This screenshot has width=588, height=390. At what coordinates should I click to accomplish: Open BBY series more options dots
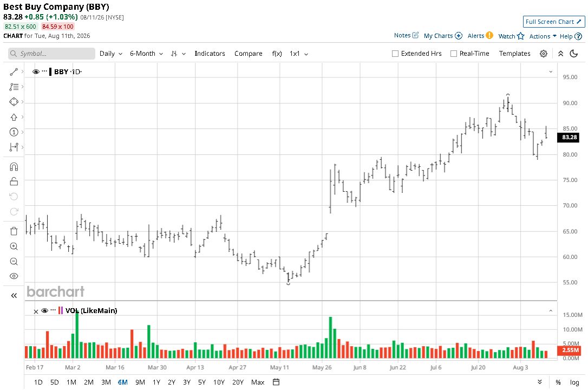(x=44, y=71)
